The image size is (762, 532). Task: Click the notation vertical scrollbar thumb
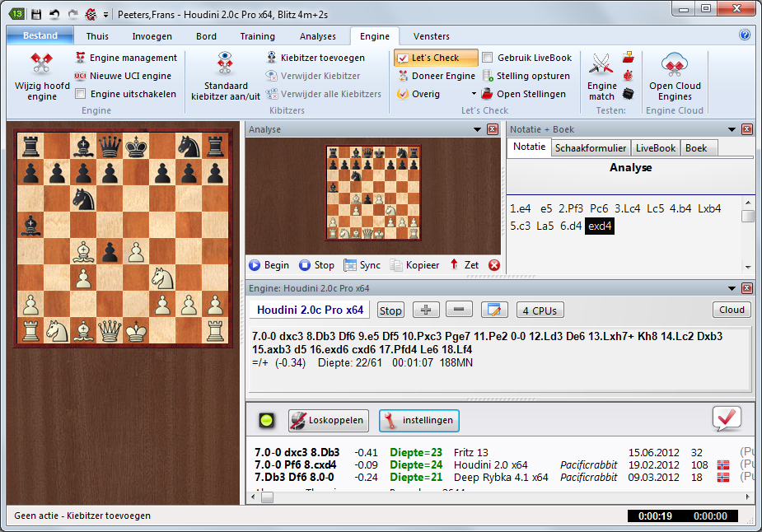pyautogui.click(x=748, y=216)
